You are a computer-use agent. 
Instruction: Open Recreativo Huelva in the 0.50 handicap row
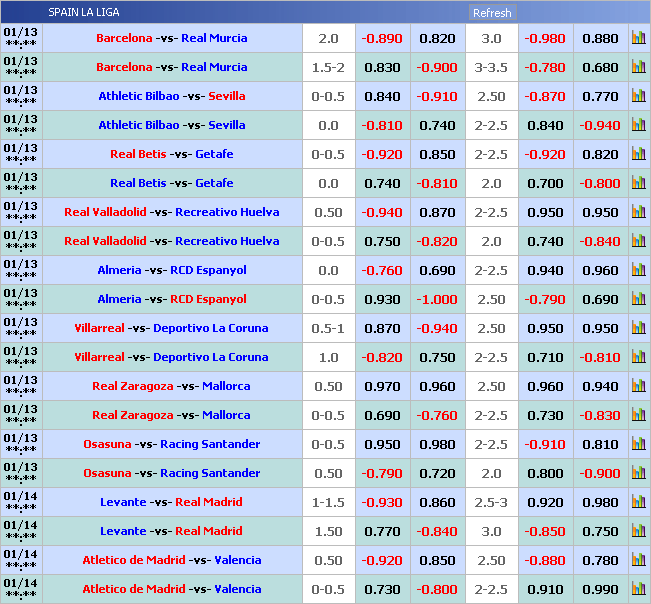227,212
